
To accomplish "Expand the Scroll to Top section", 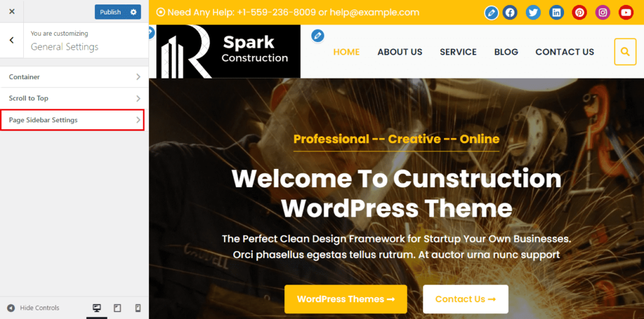I will 74,99.
